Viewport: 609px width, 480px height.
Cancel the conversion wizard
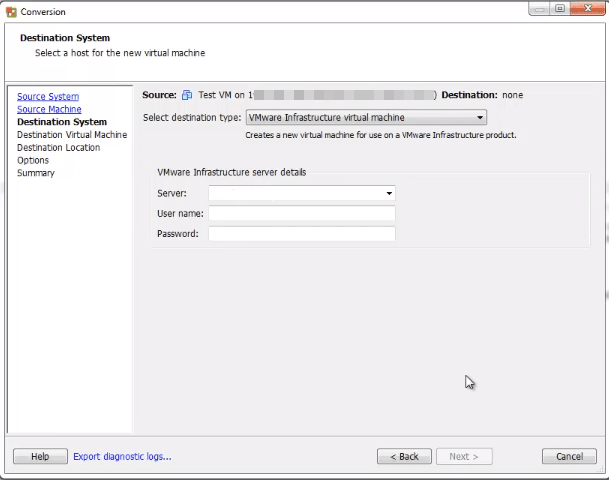tap(569, 457)
